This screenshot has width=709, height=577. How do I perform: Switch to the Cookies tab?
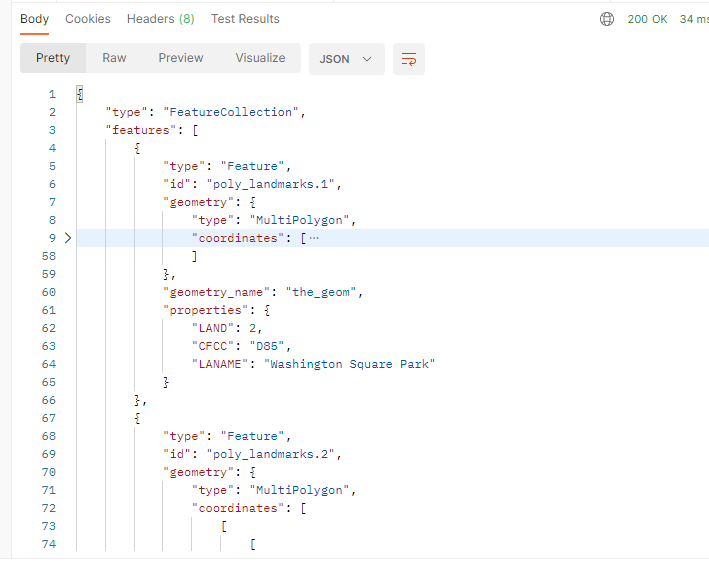pos(88,19)
